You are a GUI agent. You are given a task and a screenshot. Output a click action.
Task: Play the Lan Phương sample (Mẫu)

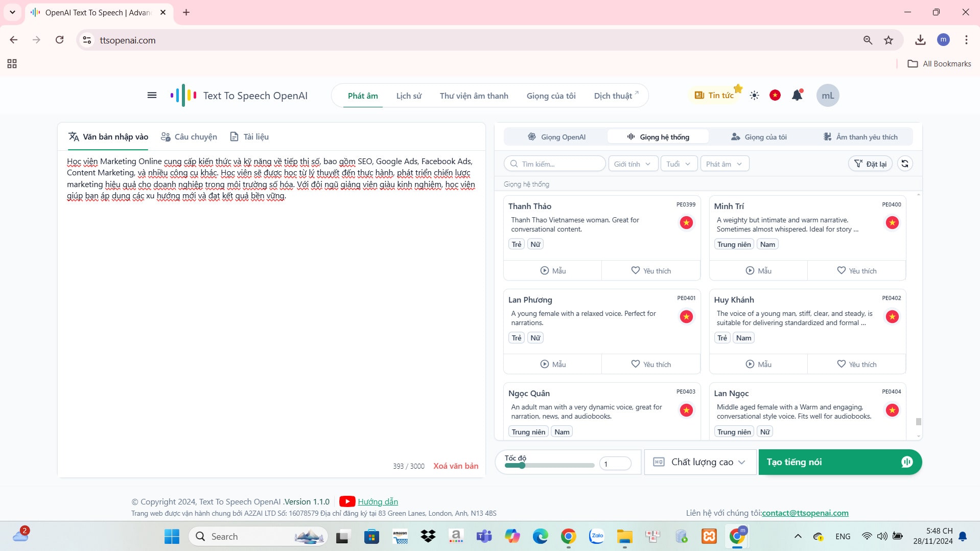pyautogui.click(x=553, y=364)
